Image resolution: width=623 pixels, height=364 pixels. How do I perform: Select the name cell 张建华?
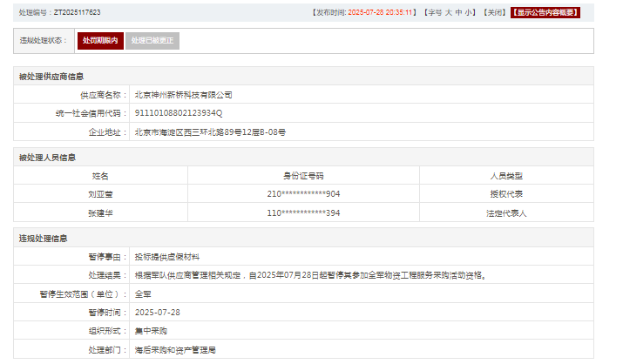100,212
